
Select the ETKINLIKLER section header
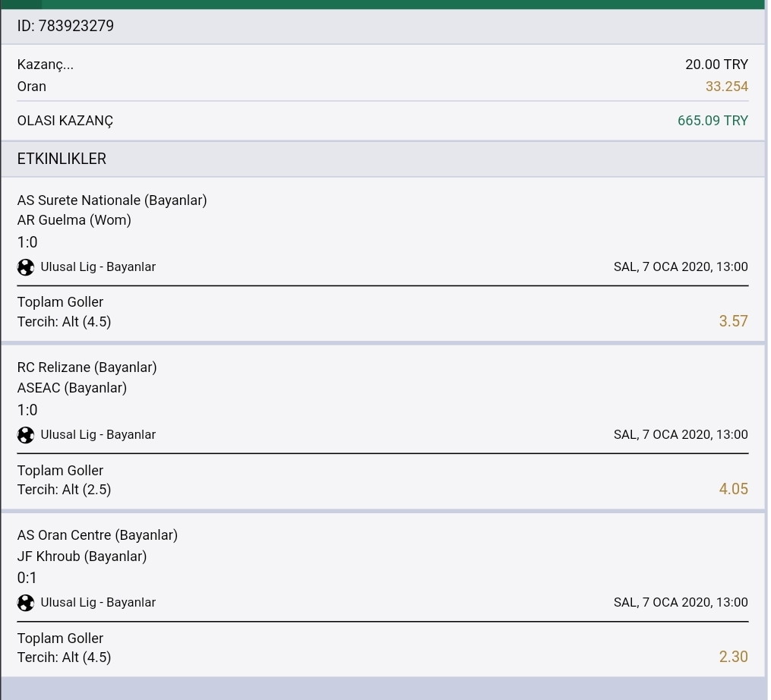[x=384, y=159]
